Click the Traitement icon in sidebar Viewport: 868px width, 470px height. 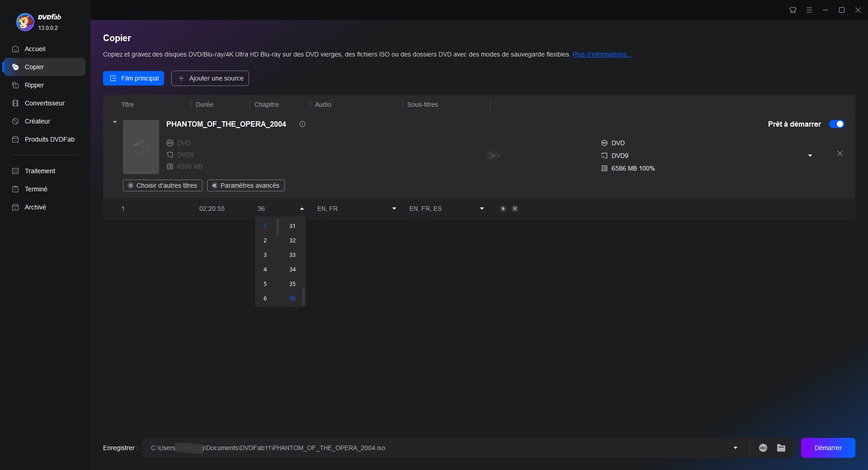tap(15, 171)
